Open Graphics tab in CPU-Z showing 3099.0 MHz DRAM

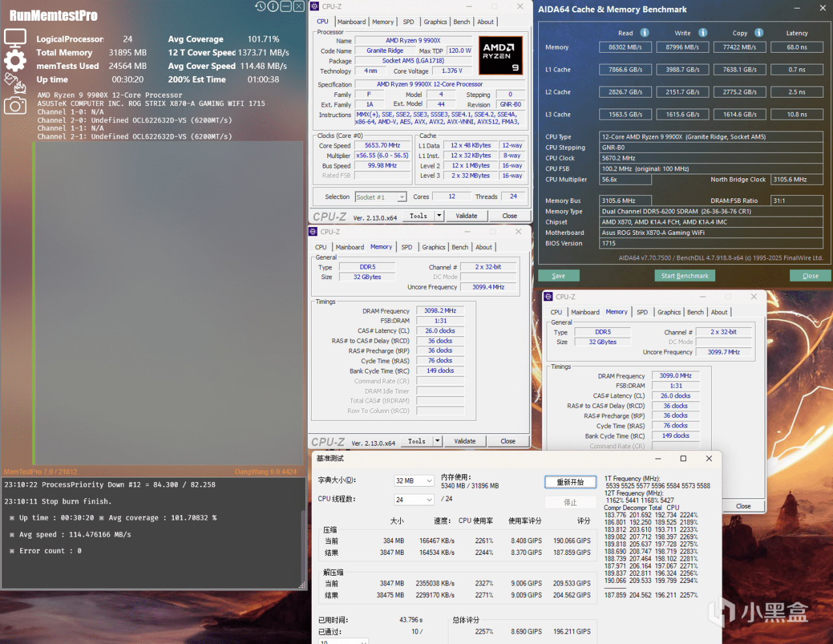point(669,312)
